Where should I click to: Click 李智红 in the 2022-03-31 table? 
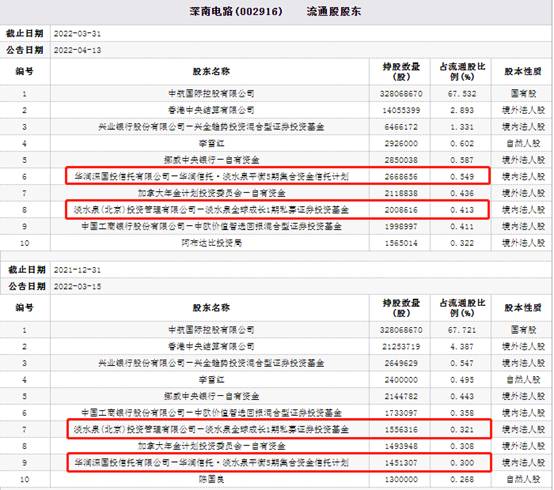[x=211, y=143]
